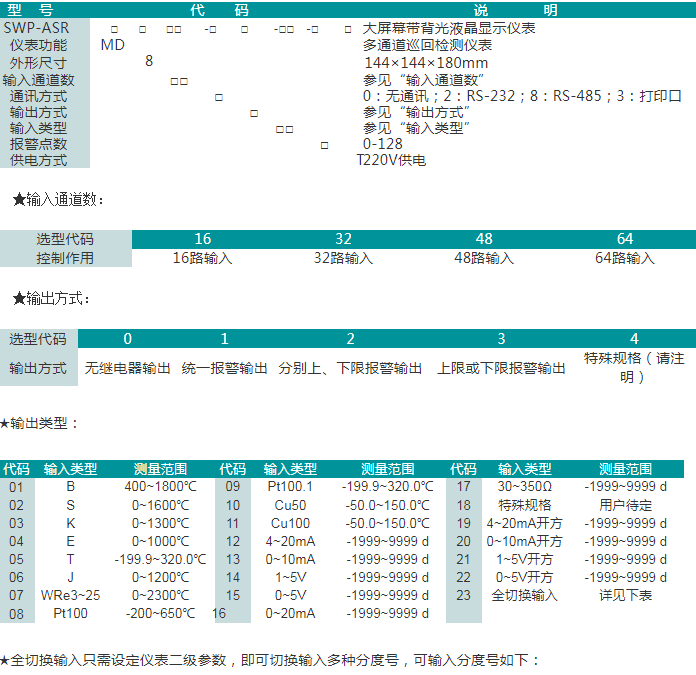Click the 多通道巡回检测仪表 description
Screen dimensions: 696x675
[427, 45]
